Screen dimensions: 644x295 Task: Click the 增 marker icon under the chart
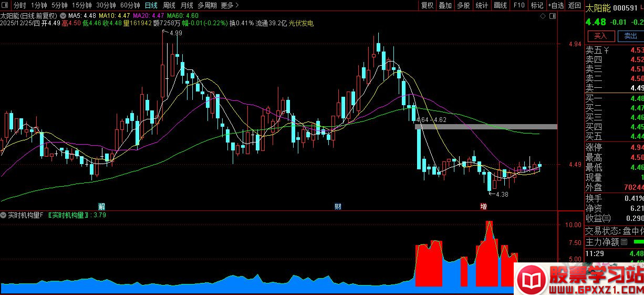483,206
